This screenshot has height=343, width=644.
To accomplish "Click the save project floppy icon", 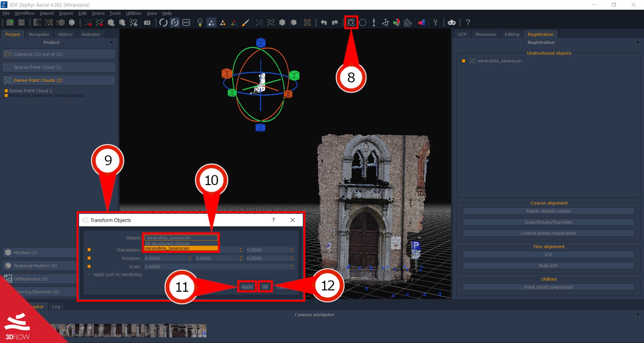I will 21,22.
